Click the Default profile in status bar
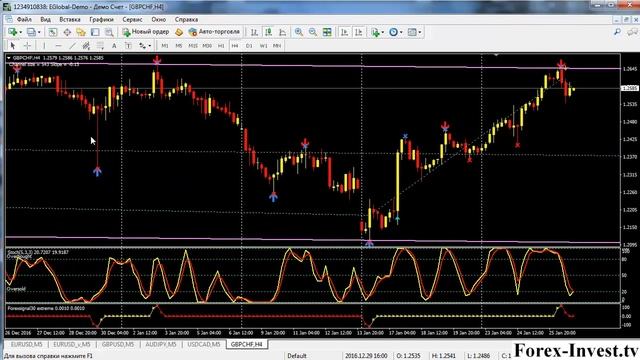The image size is (640, 360). click(297, 356)
